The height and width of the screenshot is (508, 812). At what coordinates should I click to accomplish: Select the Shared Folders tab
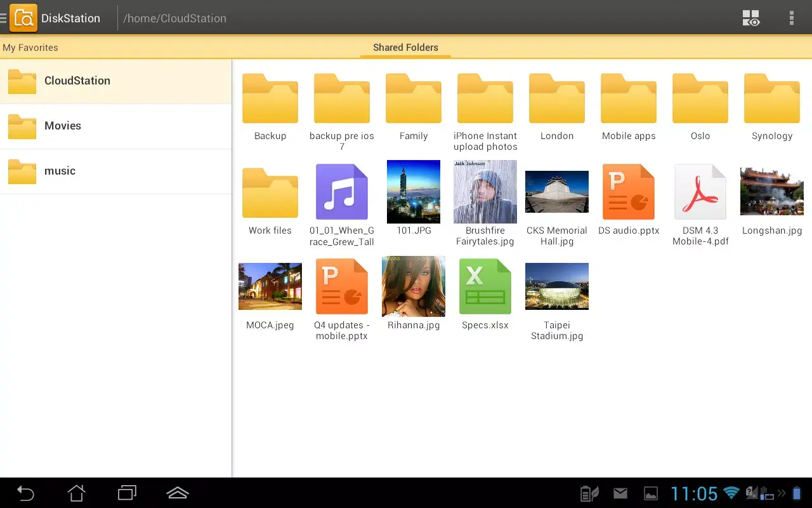pos(405,47)
